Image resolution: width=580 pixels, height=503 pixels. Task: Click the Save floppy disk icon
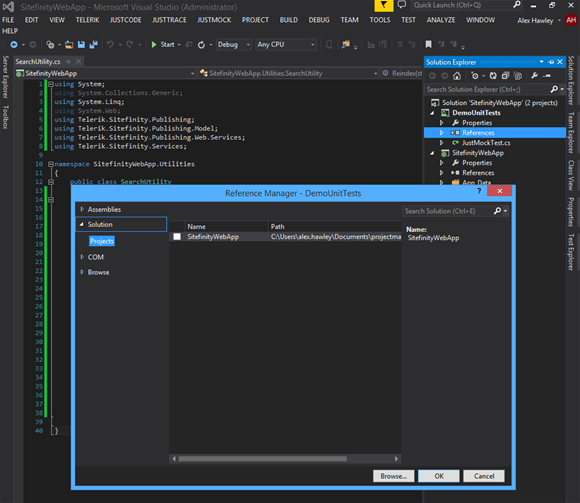[81, 45]
